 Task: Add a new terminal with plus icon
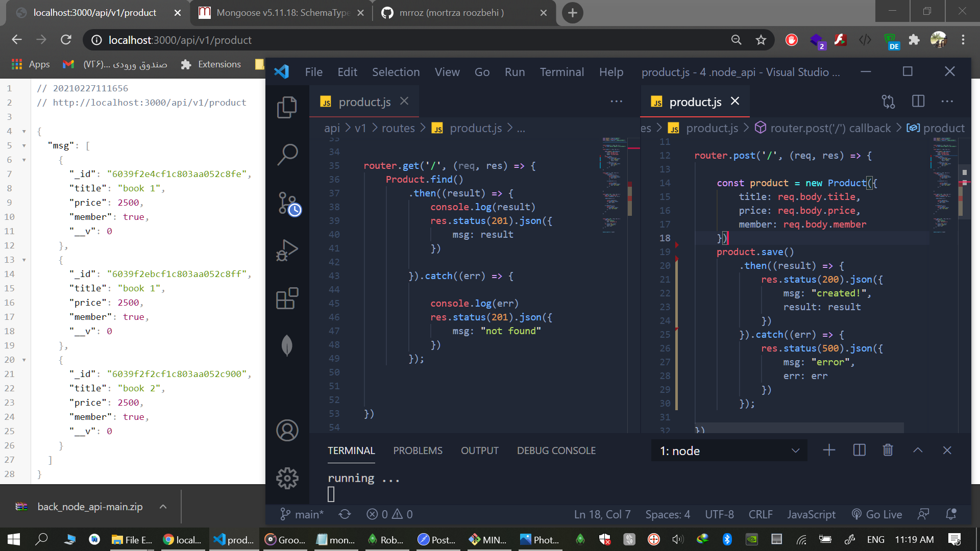tap(829, 450)
